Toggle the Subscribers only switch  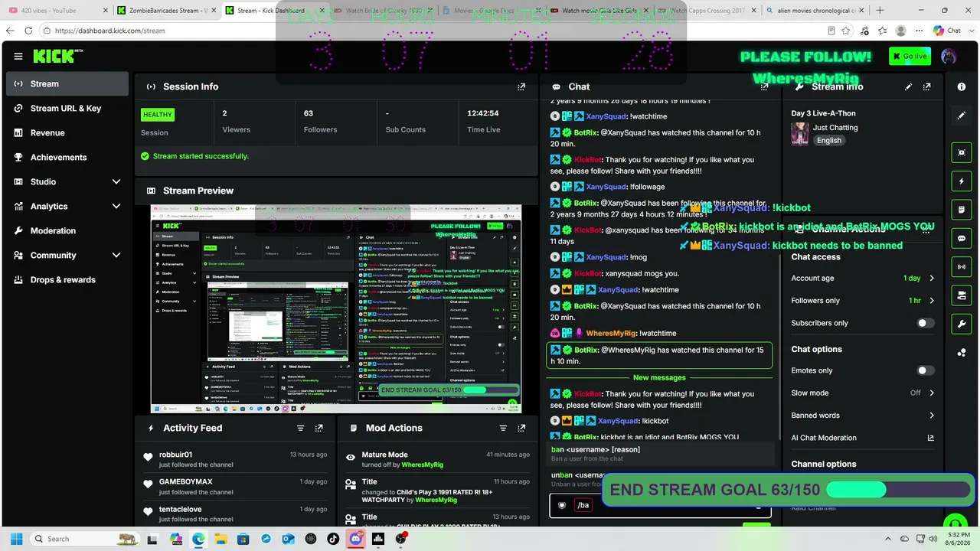[x=926, y=323]
